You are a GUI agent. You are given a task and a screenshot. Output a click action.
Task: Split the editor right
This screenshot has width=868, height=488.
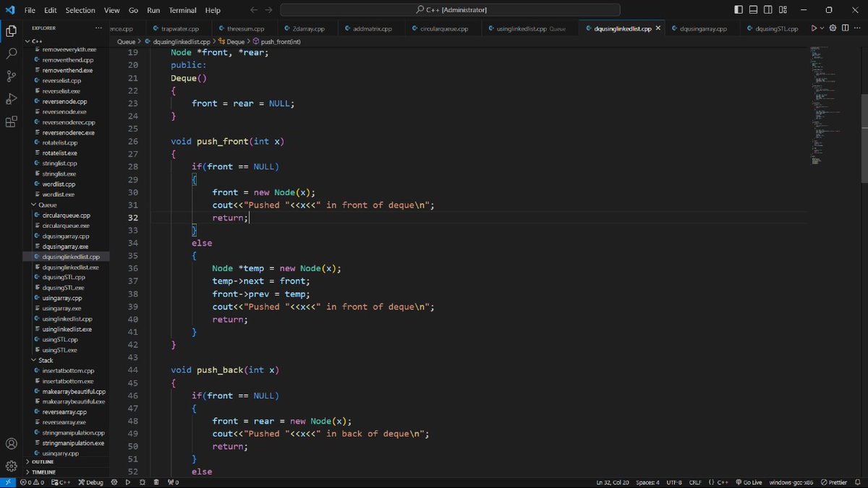845,29
